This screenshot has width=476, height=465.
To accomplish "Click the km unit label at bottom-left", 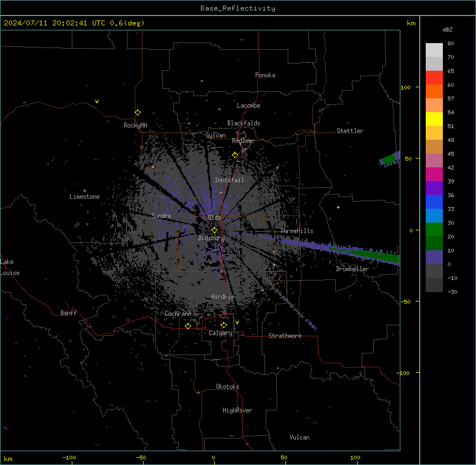I will coord(8,458).
